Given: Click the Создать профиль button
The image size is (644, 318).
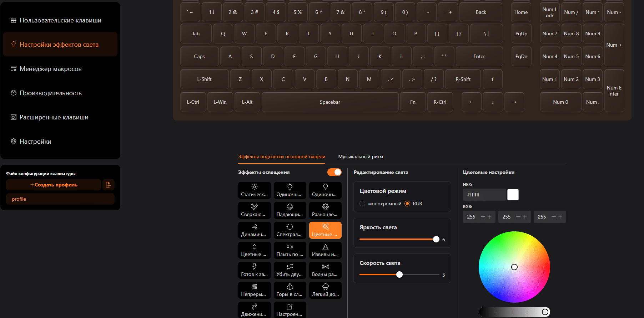Looking at the screenshot, I should point(54,185).
